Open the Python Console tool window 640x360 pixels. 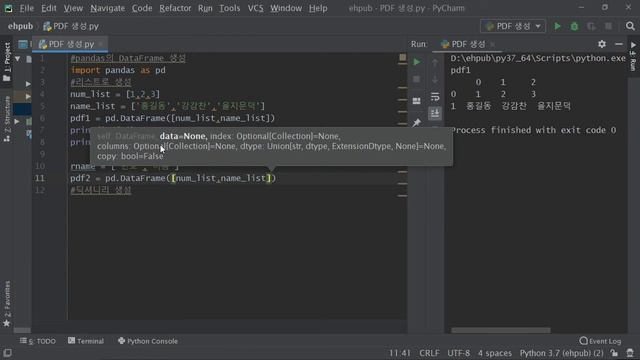pyautogui.click(x=148, y=341)
